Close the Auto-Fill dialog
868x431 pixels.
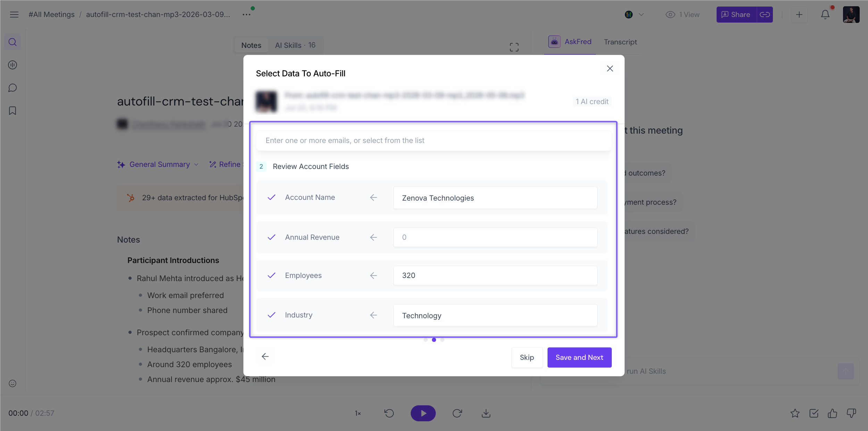(x=610, y=68)
